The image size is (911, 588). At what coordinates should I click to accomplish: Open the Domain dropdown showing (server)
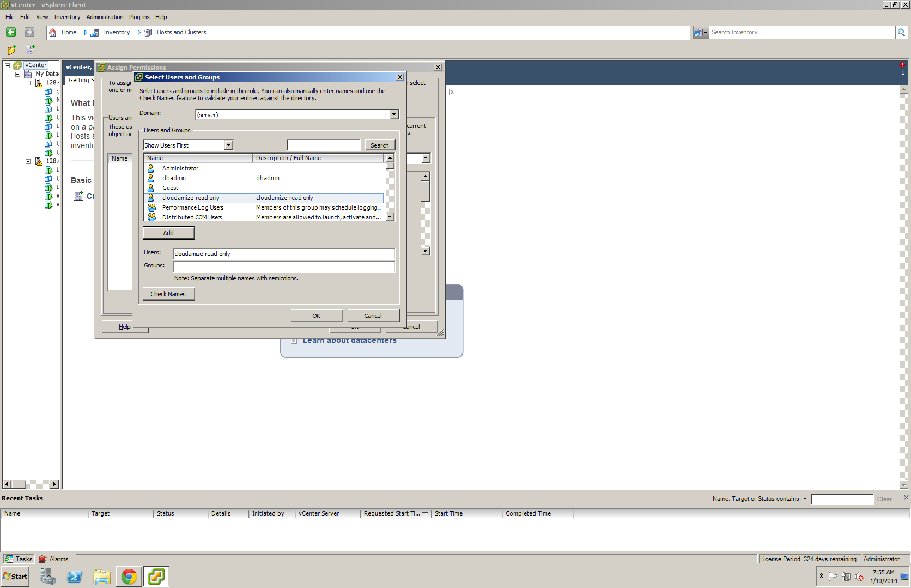pos(393,114)
